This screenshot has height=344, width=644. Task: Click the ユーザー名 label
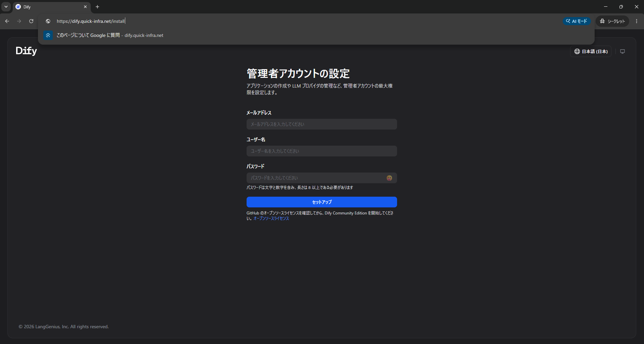pyautogui.click(x=256, y=140)
